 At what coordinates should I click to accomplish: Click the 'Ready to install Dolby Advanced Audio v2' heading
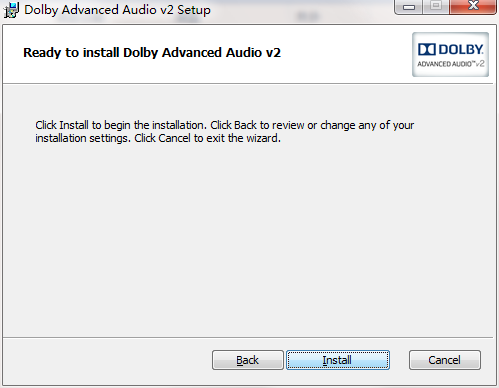[152, 53]
